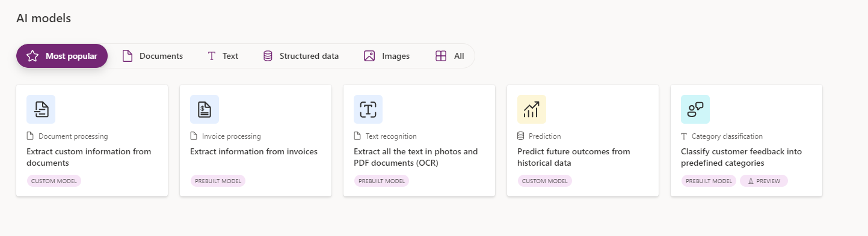
Task: Click CUSTOM MODEL badge on Prediction card
Action: point(545,181)
